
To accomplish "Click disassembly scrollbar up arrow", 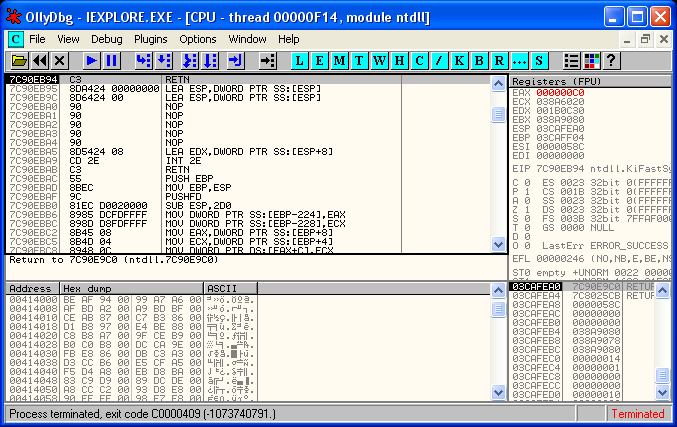I will click(x=498, y=84).
